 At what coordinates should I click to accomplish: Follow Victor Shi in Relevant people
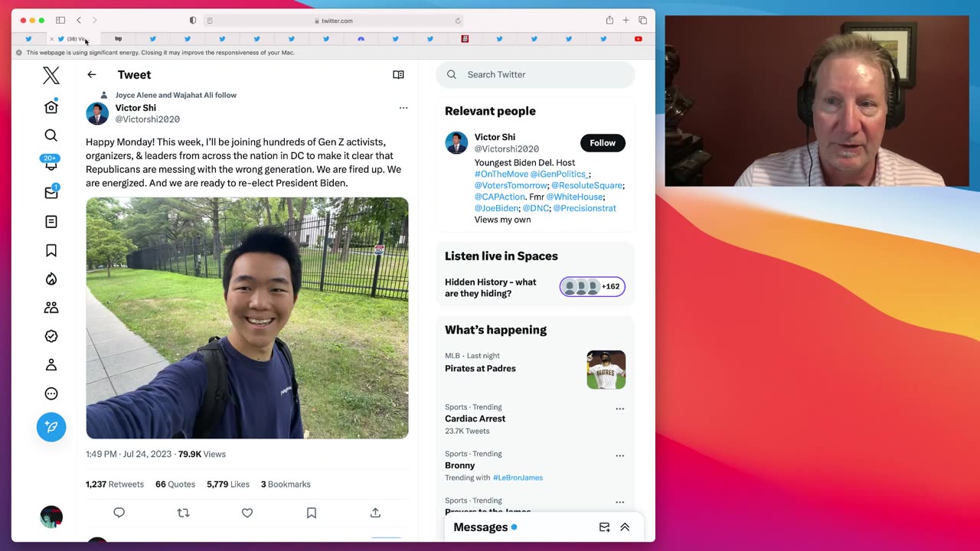point(603,143)
